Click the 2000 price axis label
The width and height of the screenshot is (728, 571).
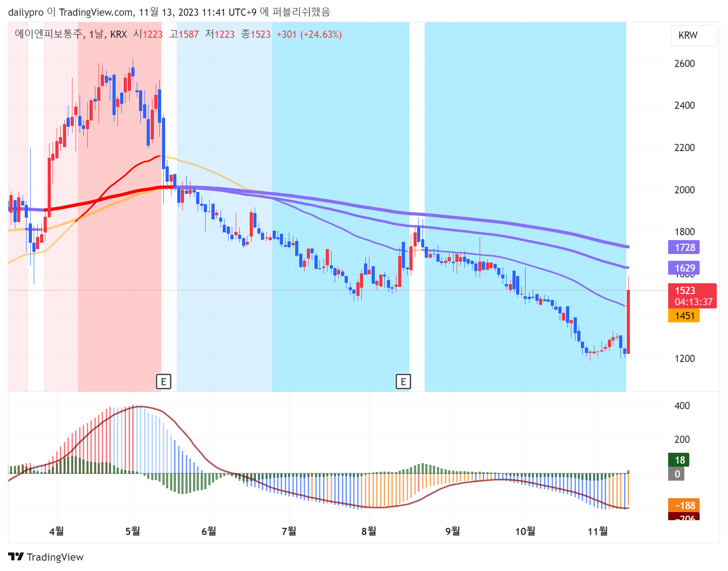[x=684, y=190]
